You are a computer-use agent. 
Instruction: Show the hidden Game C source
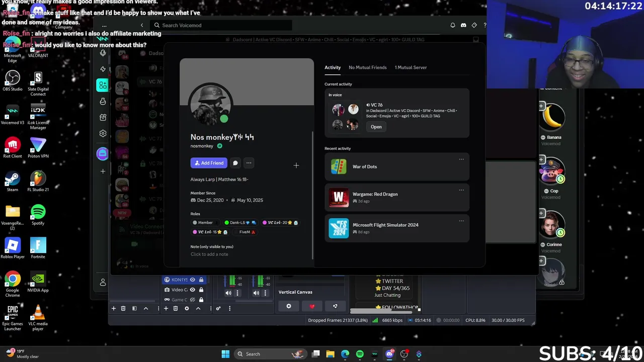[192, 300]
